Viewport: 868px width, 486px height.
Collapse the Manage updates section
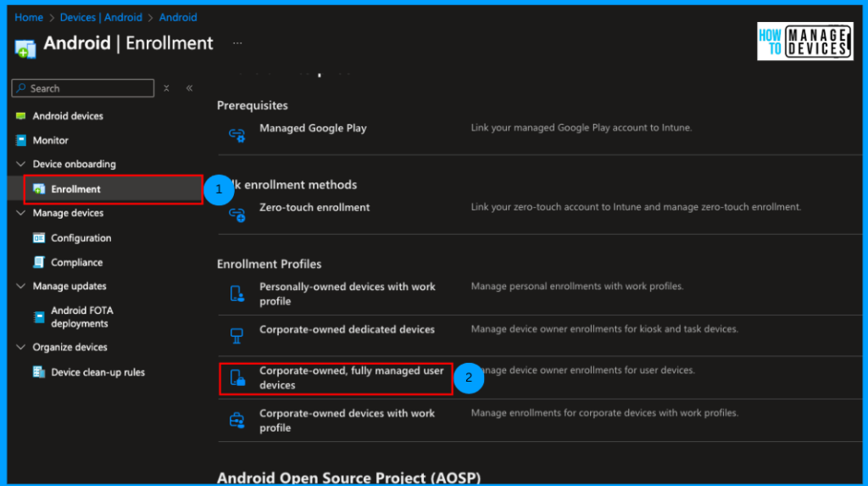pyautogui.click(x=20, y=286)
